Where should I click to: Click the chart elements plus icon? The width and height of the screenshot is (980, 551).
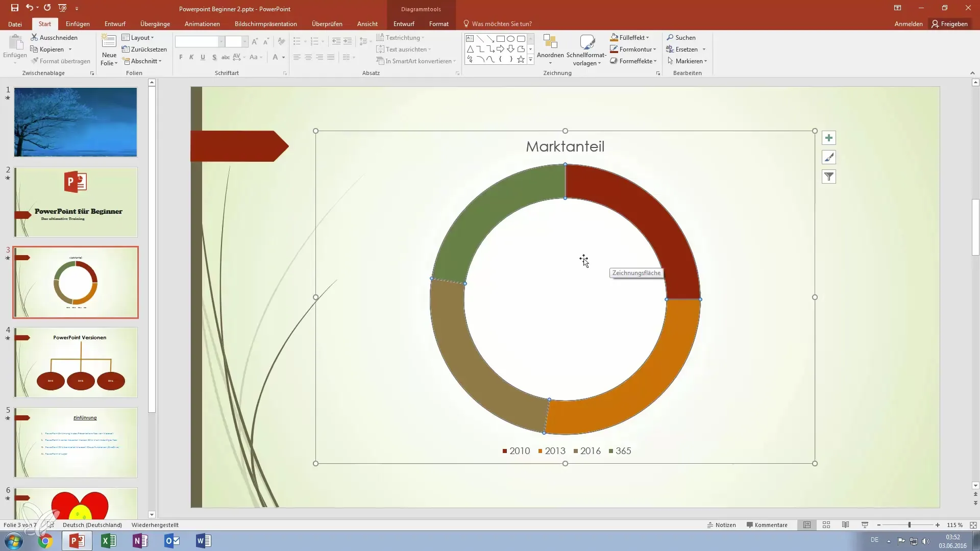pos(829,138)
